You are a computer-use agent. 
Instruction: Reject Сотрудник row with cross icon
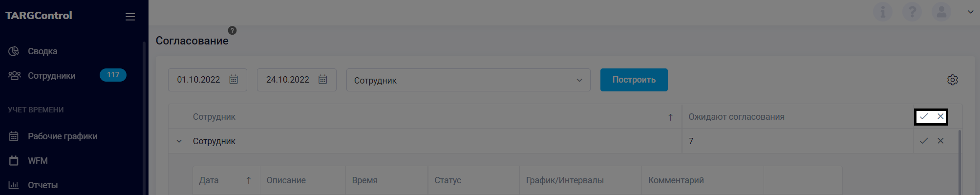(940, 141)
